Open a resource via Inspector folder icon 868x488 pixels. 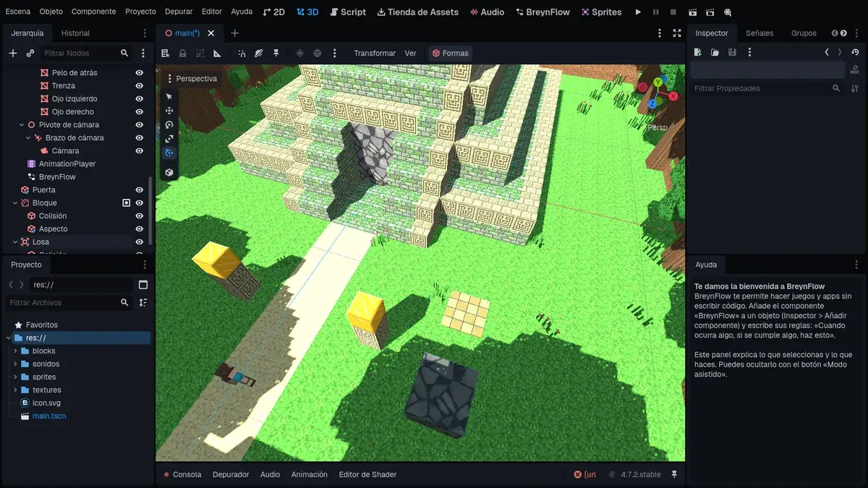715,52
